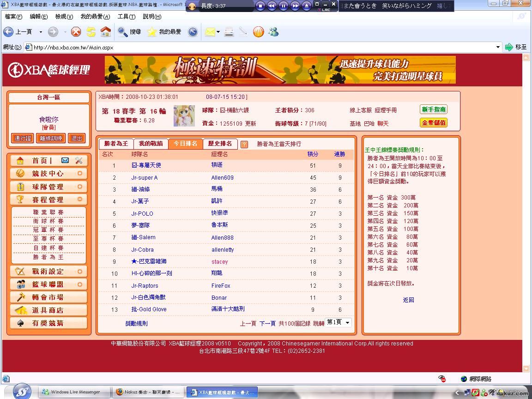Switch to the 我的戰績 tab
Viewport: 532px width, 399px height.
(x=151, y=144)
